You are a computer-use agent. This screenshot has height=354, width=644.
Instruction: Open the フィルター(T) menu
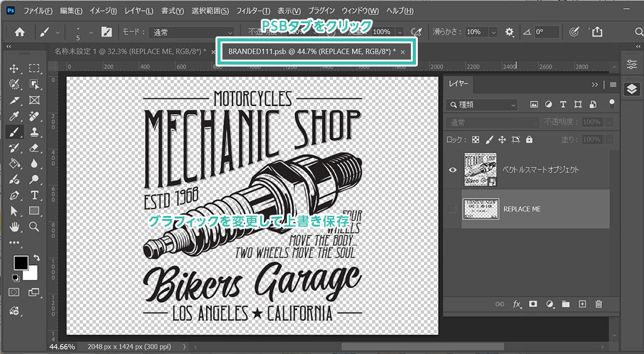pyautogui.click(x=253, y=11)
